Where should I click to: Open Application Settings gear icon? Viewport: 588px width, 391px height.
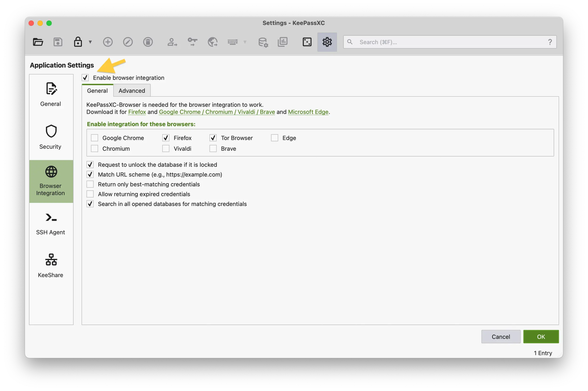pos(327,42)
